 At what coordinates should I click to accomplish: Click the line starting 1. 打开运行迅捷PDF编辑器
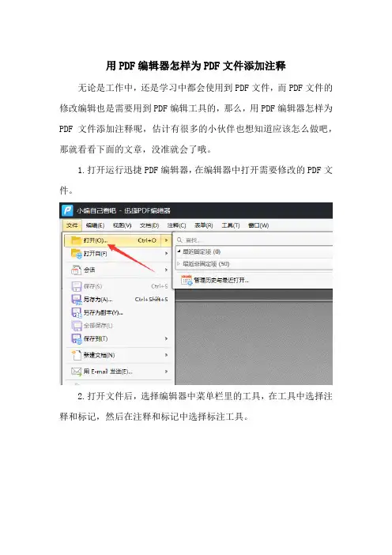coord(205,170)
